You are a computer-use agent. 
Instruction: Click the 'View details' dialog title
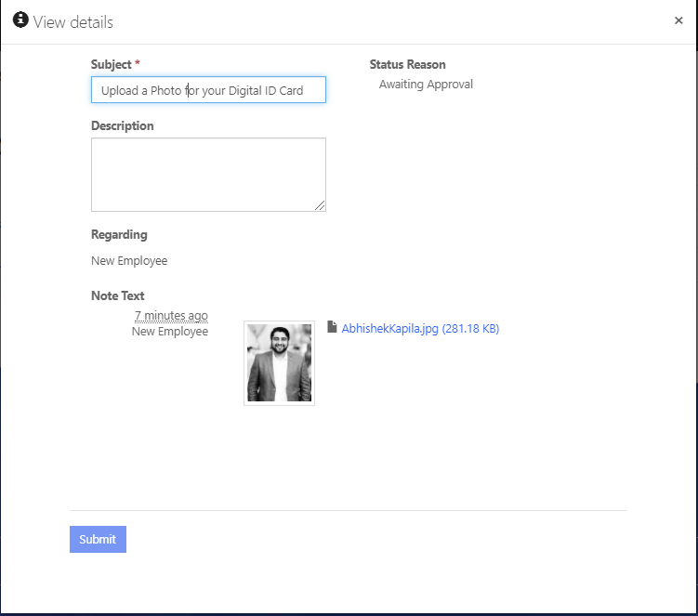click(73, 21)
